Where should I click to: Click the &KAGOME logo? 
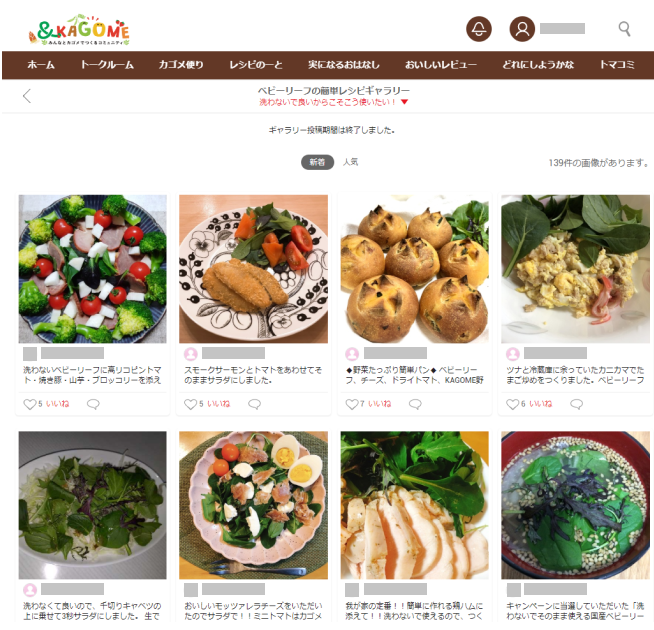pos(79,30)
